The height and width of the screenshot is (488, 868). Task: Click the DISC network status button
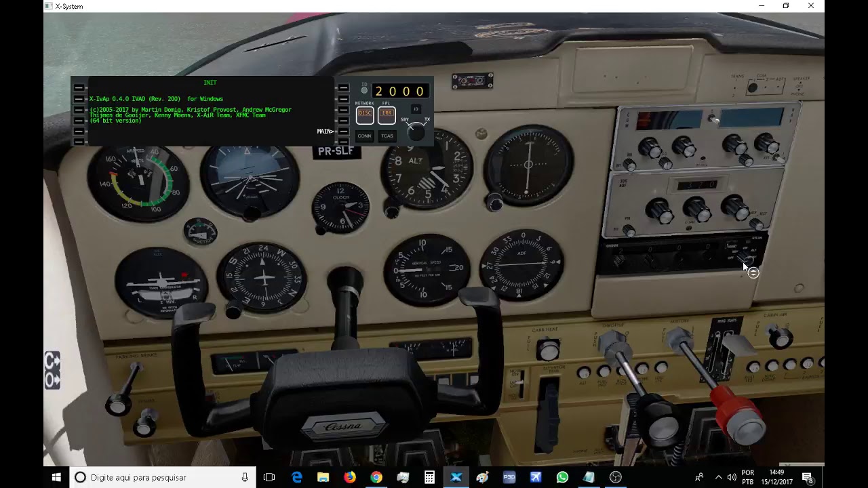(365, 114)
